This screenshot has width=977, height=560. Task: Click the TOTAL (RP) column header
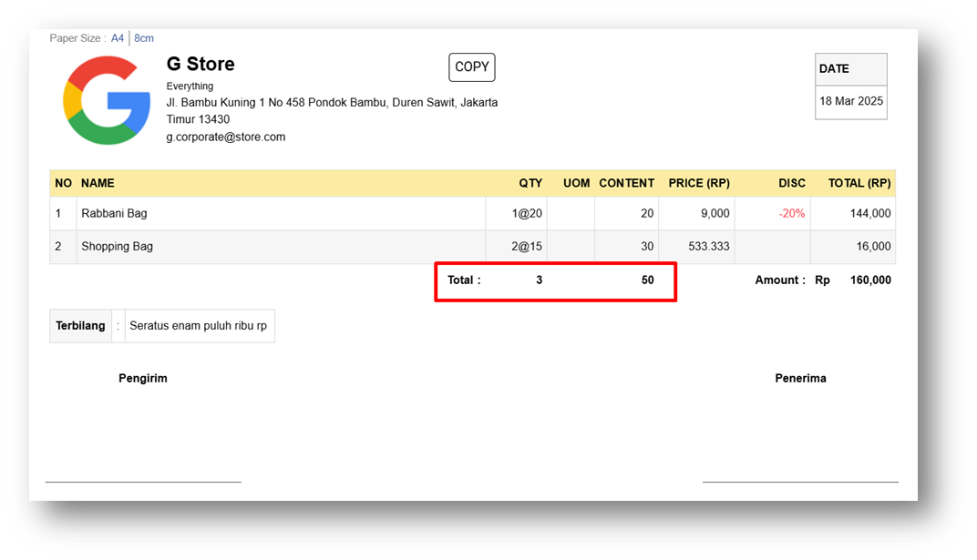click(x=859, y=183)
